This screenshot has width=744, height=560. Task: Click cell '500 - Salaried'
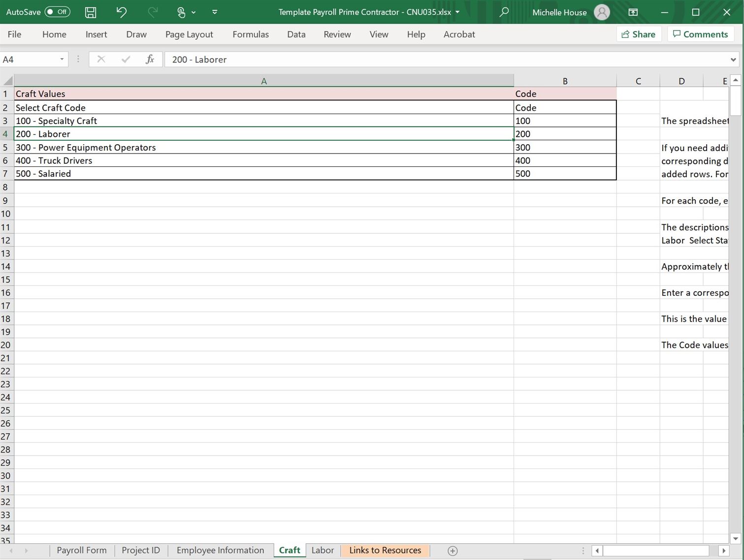coord(264,173)
